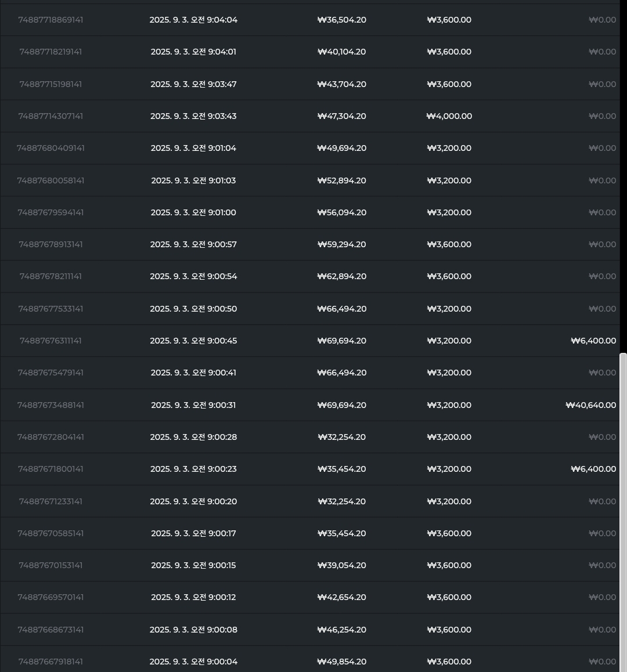The image size is (627, 672).
Task: Click transaction ID 74887678913141
Action: (51, 244)
